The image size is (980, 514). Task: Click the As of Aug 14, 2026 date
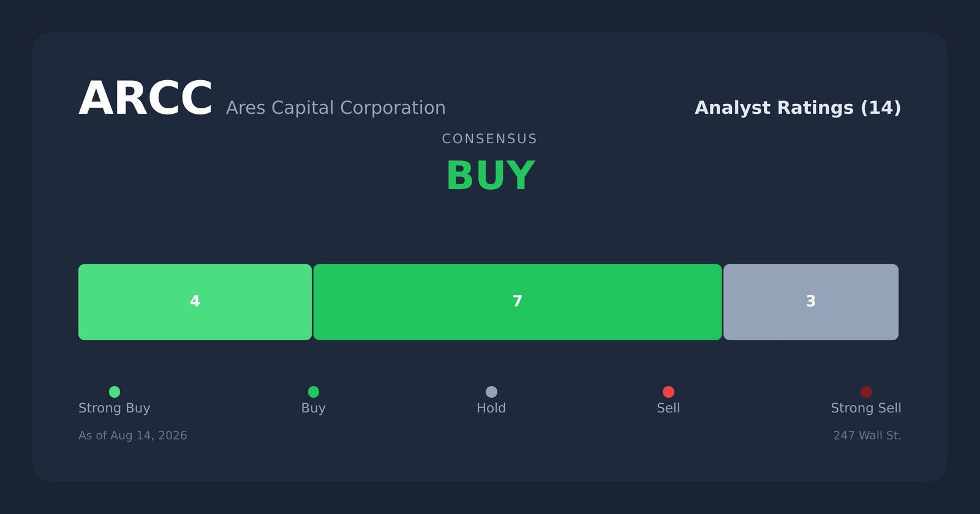tap(133, 436)
